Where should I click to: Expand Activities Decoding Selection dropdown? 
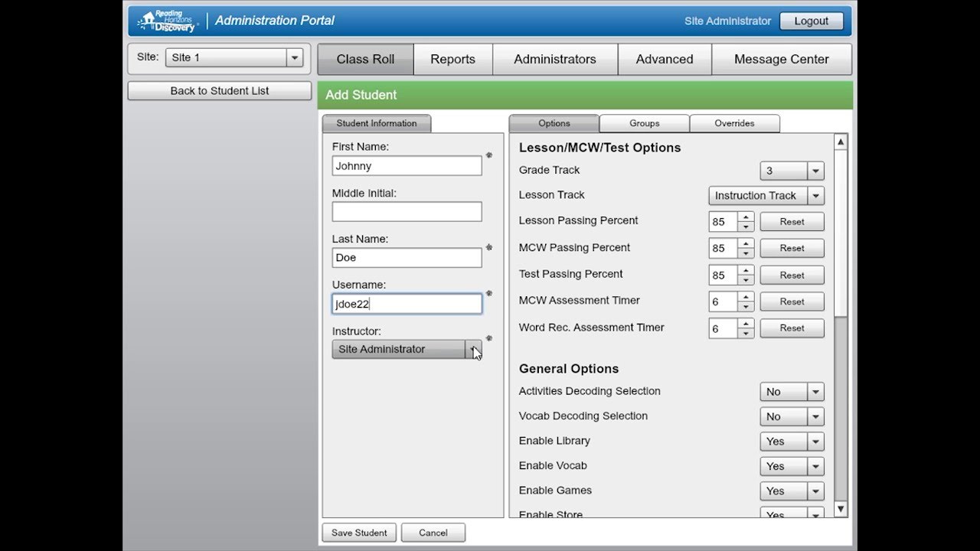point(792,392)
